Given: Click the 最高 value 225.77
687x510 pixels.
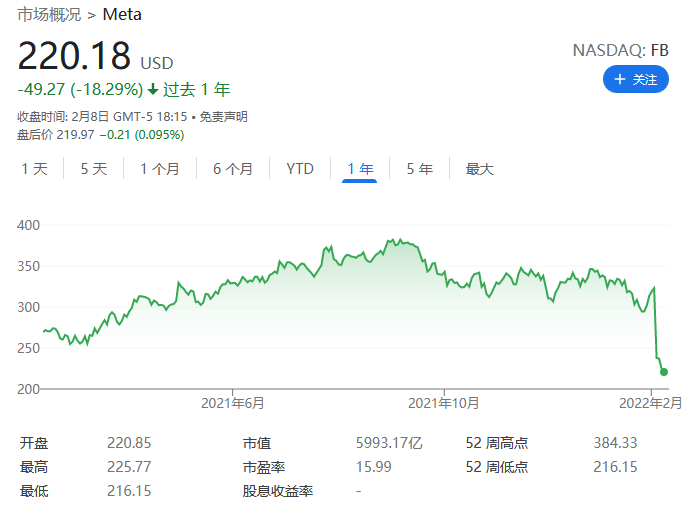Looking at the screenshot, I should (129, 467).
